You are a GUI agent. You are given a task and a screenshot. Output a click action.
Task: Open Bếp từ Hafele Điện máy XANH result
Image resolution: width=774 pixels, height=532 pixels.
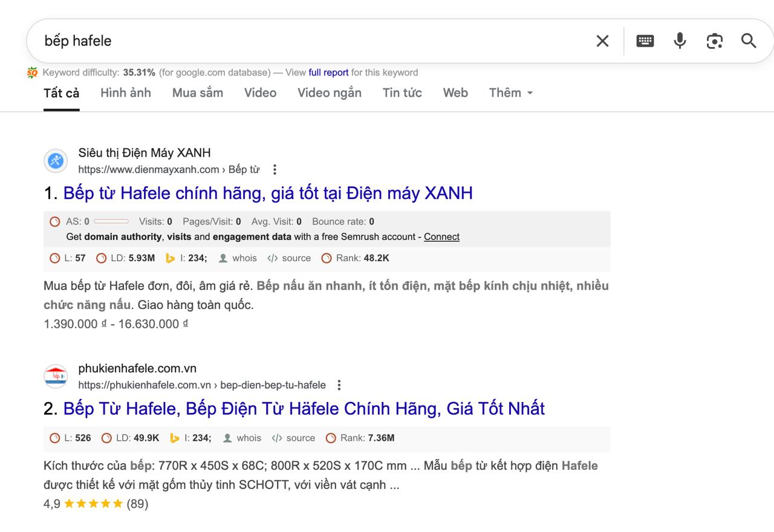tap(268, 193)
